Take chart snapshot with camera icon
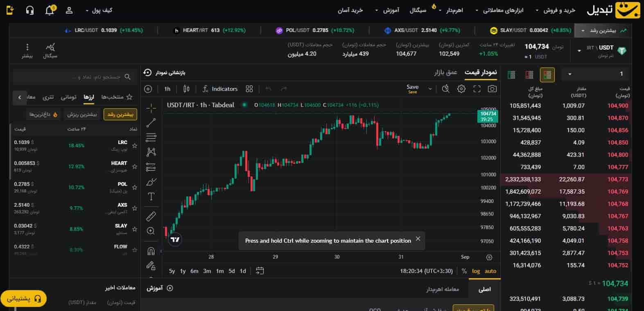Screen dimensions: 644x311 tap(493, 89)
